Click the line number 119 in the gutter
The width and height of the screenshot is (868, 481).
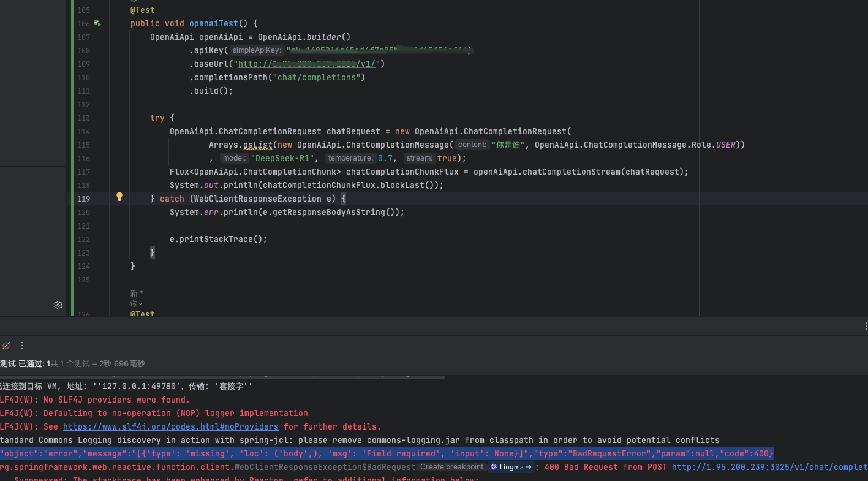click(83, 199)
